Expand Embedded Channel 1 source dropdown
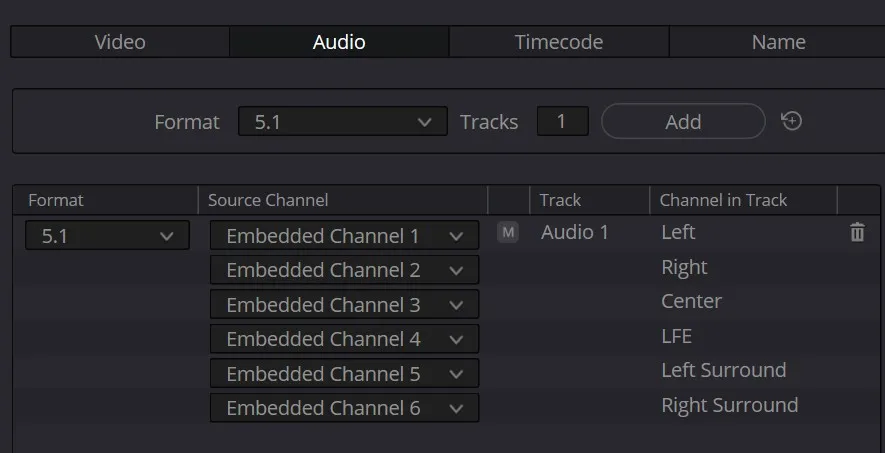The image size is (885, 453). [x=344, y=235]
